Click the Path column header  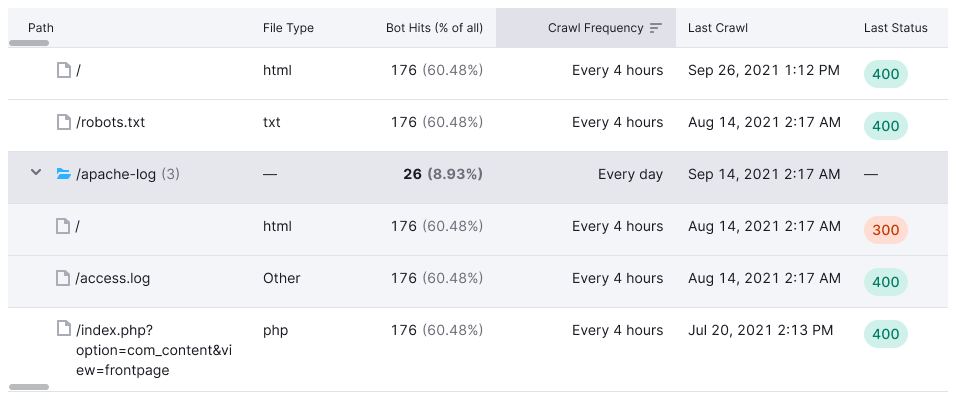coord(41,28)
